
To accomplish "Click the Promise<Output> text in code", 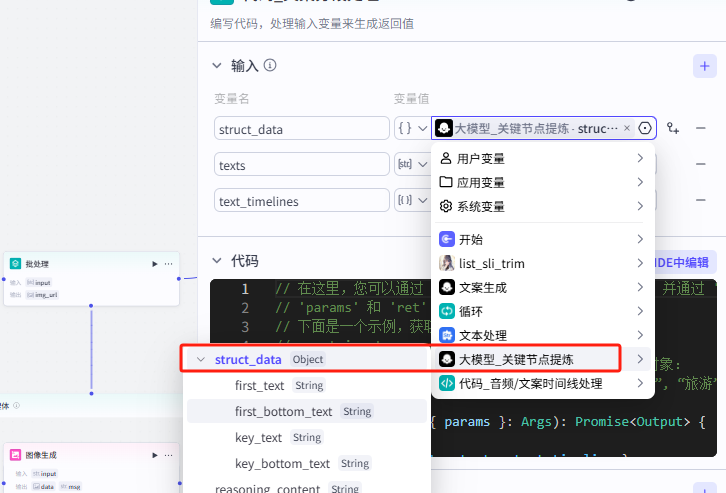I will tap(632, 422).
